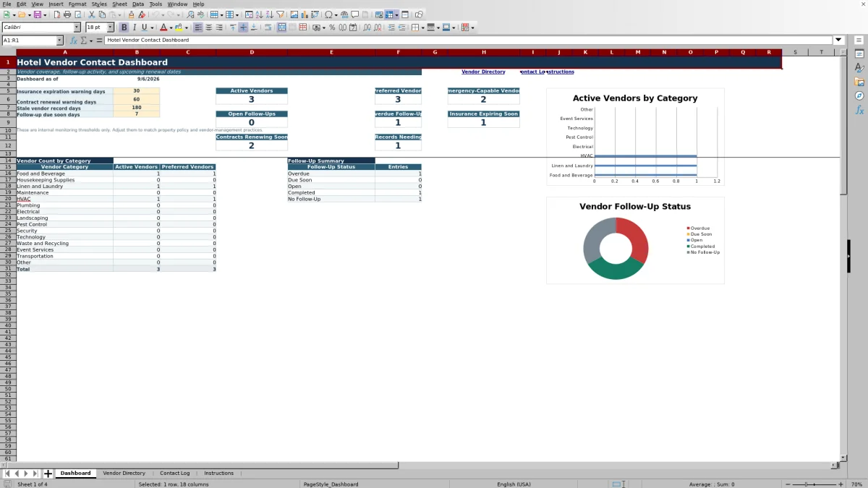Click the Increase Indent icon
The width and height of the screenshot is (868, 488).
pos(391,27)
